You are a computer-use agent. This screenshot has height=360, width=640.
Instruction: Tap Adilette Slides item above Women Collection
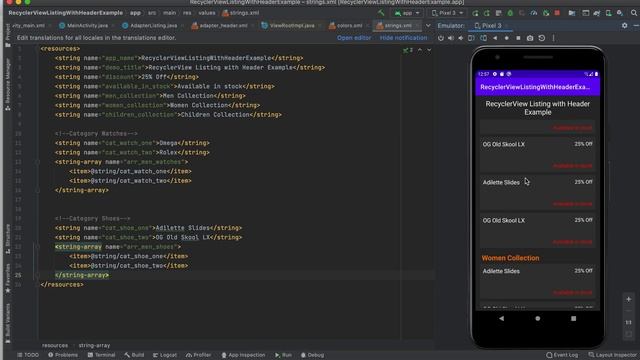point(537,193)
